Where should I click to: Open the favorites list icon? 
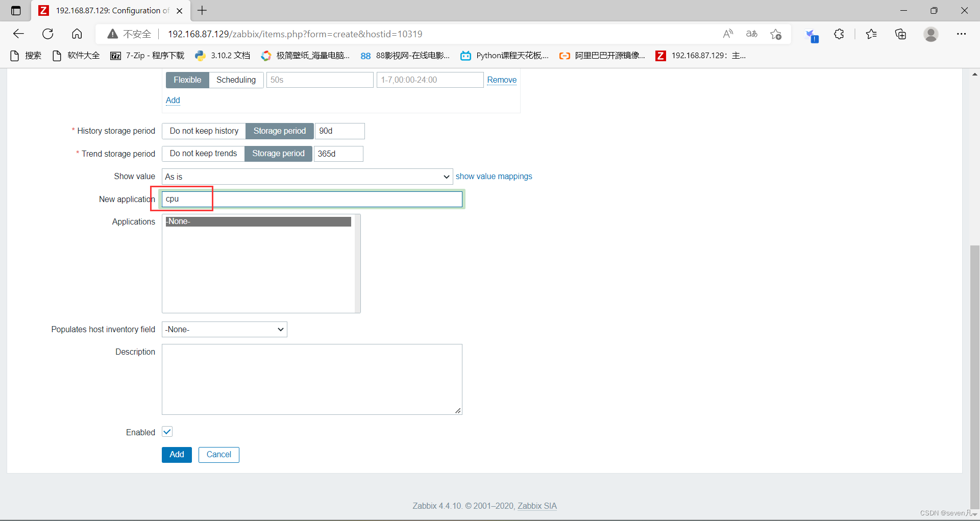[871, 34]
